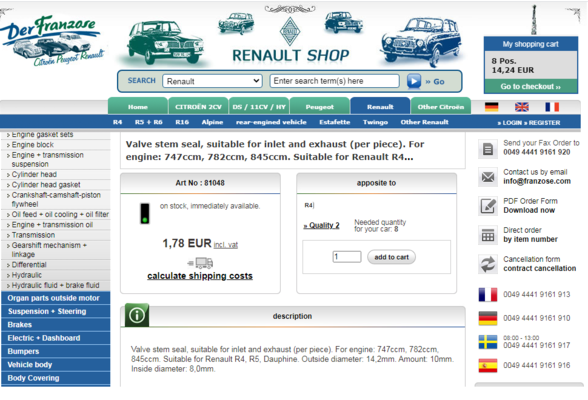Open the CITROËN 2CV tab
The height and width of the screenshot is (400, 588).
198,106
